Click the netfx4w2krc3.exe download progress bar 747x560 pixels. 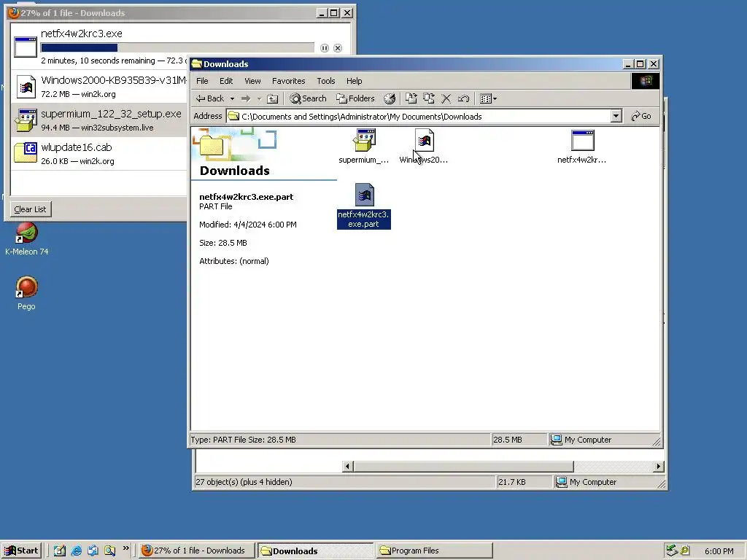click(x=177, y=47)
